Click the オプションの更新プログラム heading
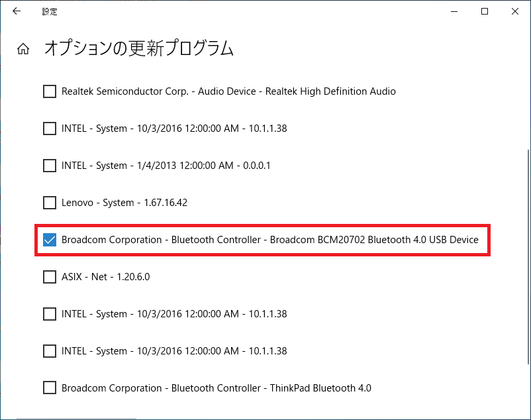 (139, 48)
